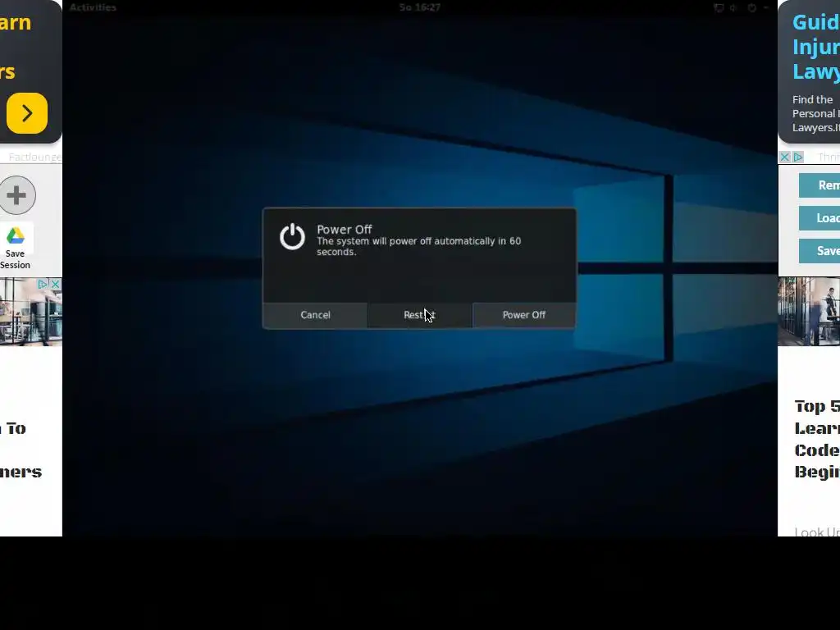840x630 pixels.
Task: Click the 'Find the Personal' ad description
Action: (x=816, y=113)
